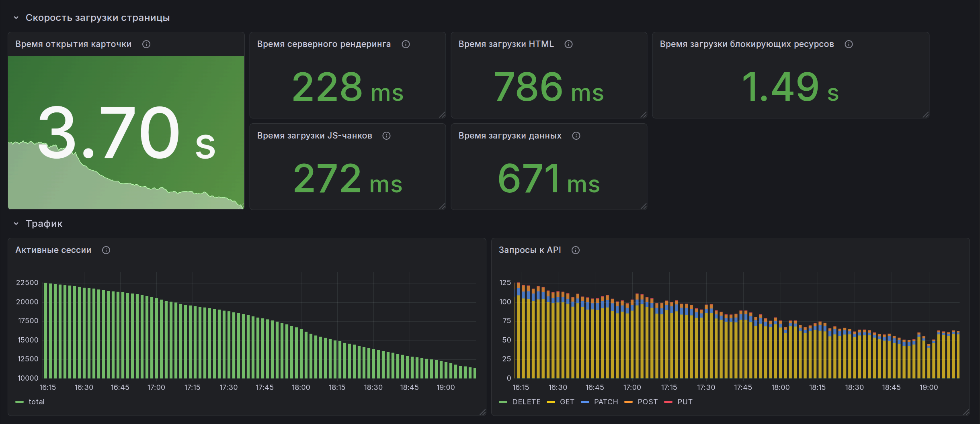Click the 3.70 s stat value
Image resolution: width=980 pixels, height=424 pixels.
(127, 132)
